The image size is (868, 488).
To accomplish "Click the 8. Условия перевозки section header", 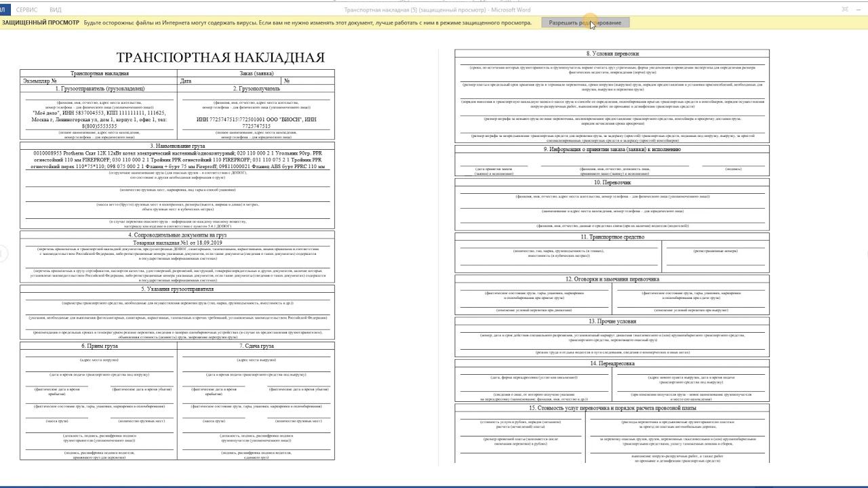I will [x=612, y=54].
